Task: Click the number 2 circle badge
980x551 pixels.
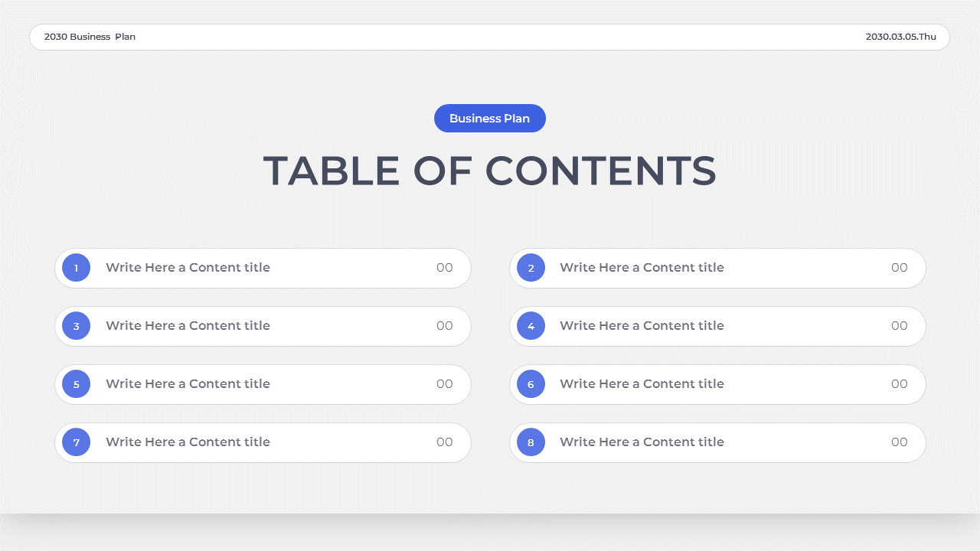Action: [531, 268]
